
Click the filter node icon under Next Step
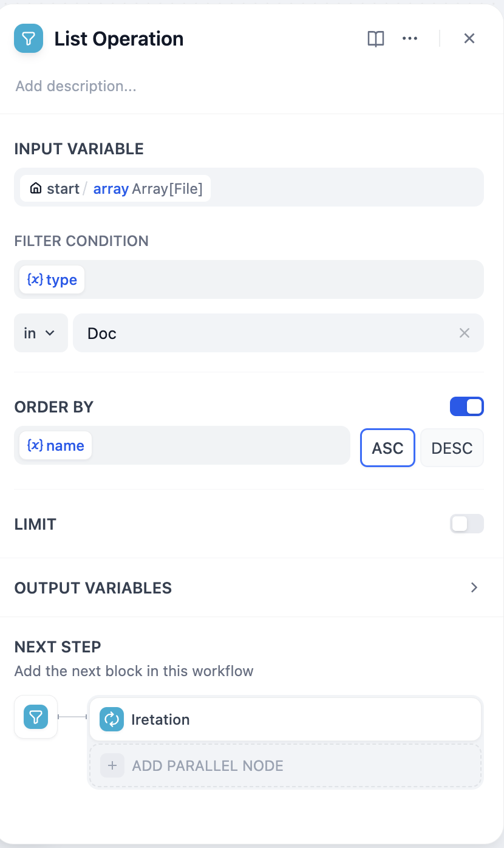(x=36, y=717)
